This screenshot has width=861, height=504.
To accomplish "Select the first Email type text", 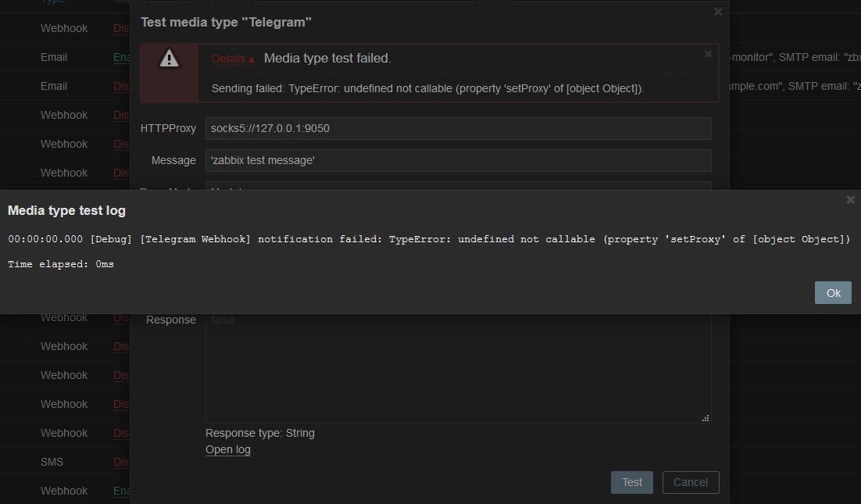I will point(54,57).
